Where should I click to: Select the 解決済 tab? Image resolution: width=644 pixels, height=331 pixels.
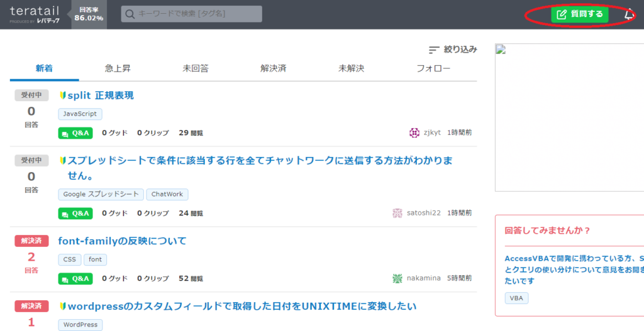coord(273,68)
